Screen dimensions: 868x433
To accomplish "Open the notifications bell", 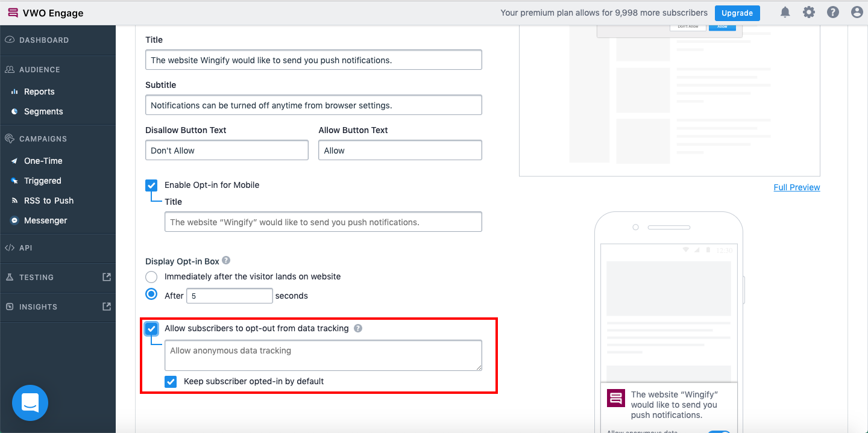I will coord(785,13).
